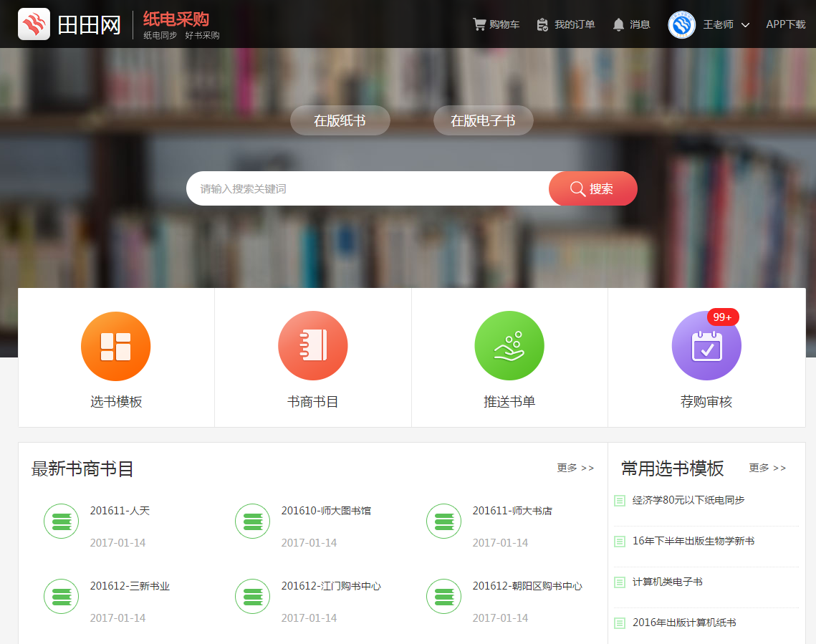Click the green icon beside 201611-人天

click(62, 522)
